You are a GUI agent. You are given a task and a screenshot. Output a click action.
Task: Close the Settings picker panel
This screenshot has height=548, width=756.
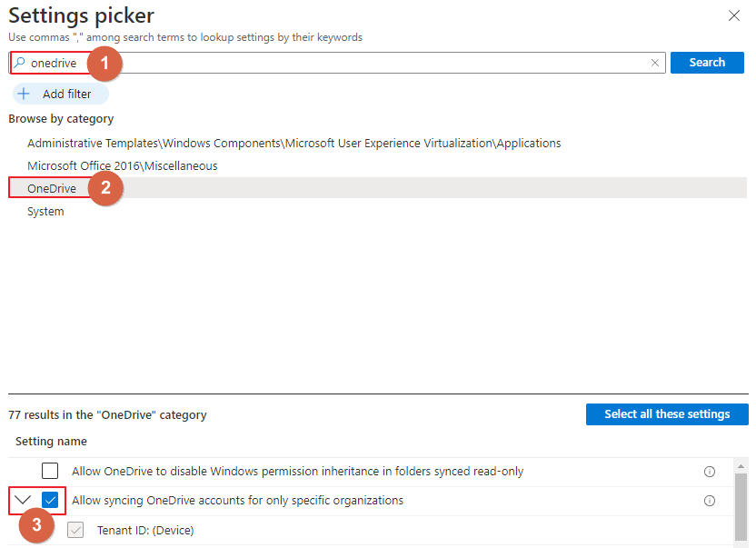click(734, 15)
